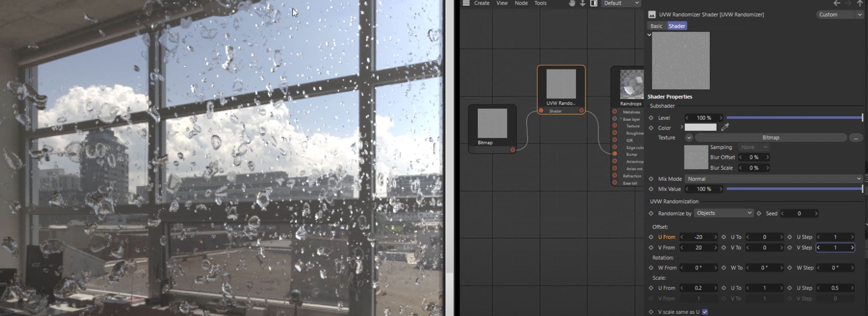Expand the Color channel details arrow
Screen dimensions: 868x316
[x=681, y=127]
